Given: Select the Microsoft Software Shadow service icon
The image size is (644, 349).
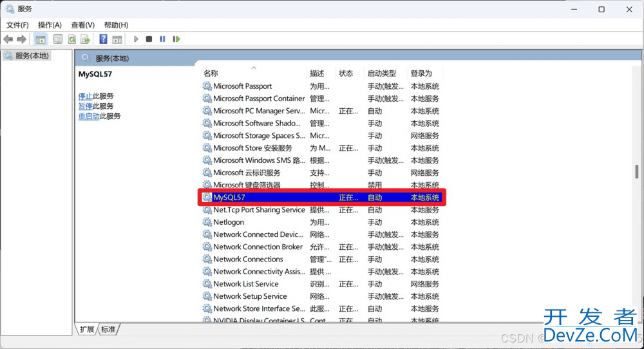Looking at the screenshot, I should coord(207,123).
